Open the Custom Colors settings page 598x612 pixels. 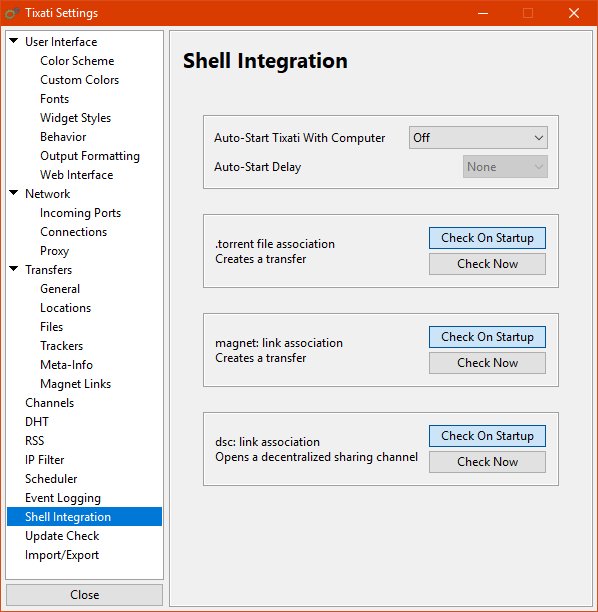click(x=79, y=80)
